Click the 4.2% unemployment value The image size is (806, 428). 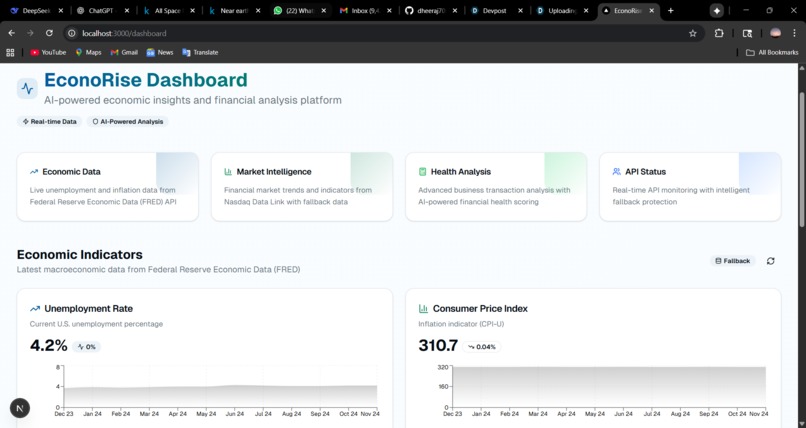coord(48,345)
